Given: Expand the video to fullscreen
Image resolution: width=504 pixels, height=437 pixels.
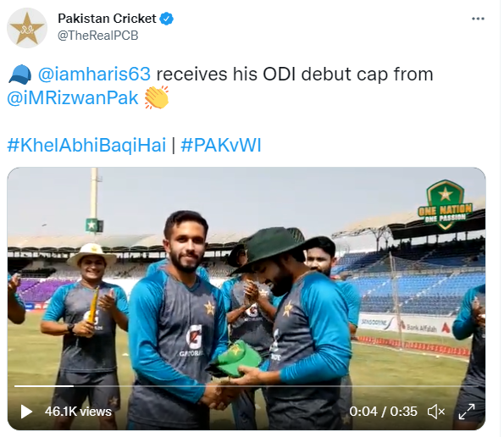Looking at the screenshot, I should pyautogui.click(x=467, y=412).
